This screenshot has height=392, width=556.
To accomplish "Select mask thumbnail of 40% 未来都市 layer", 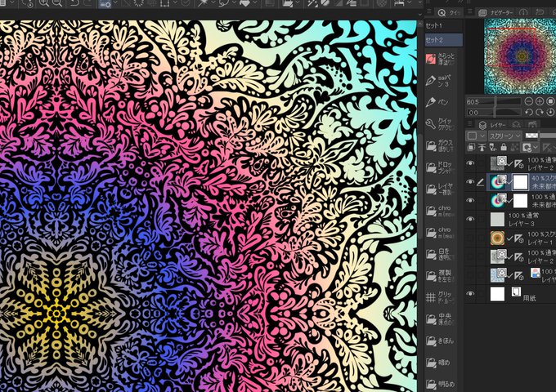I will [x=520, y=182].
